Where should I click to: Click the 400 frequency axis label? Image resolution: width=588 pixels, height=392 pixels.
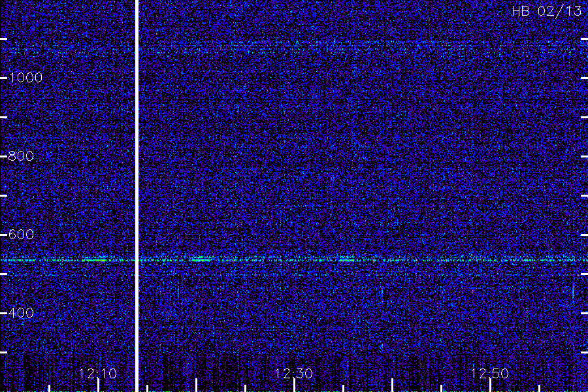point(21,313)
